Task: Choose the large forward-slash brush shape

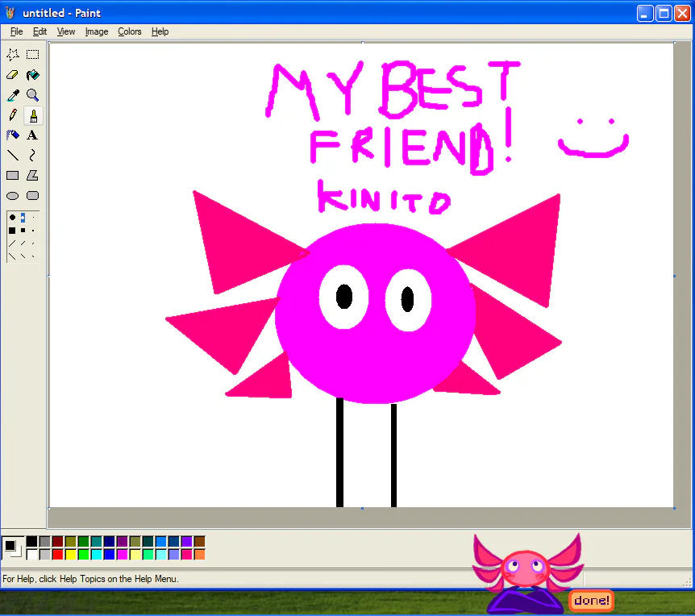Action: tap(12, 243)
